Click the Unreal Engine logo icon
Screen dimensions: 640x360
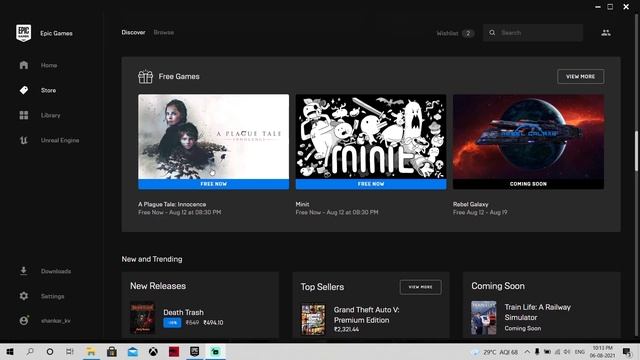click(24, 140)
